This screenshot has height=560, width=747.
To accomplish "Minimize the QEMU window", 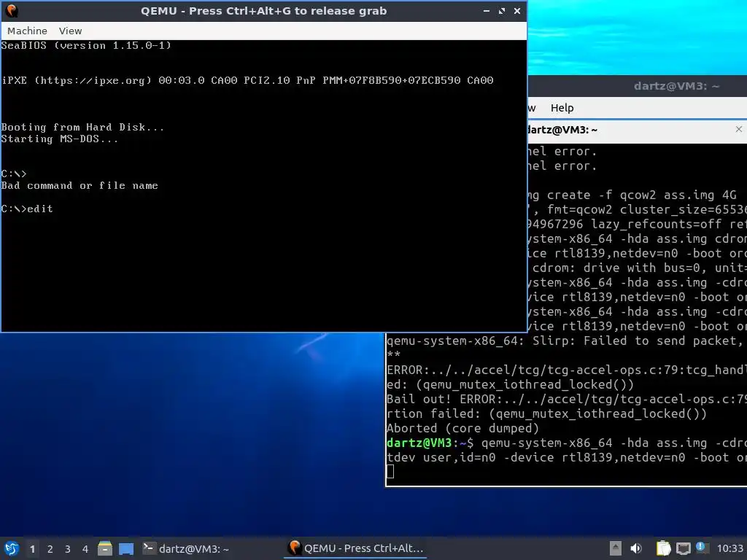I will pyautogui.click(x=486, y=11).
